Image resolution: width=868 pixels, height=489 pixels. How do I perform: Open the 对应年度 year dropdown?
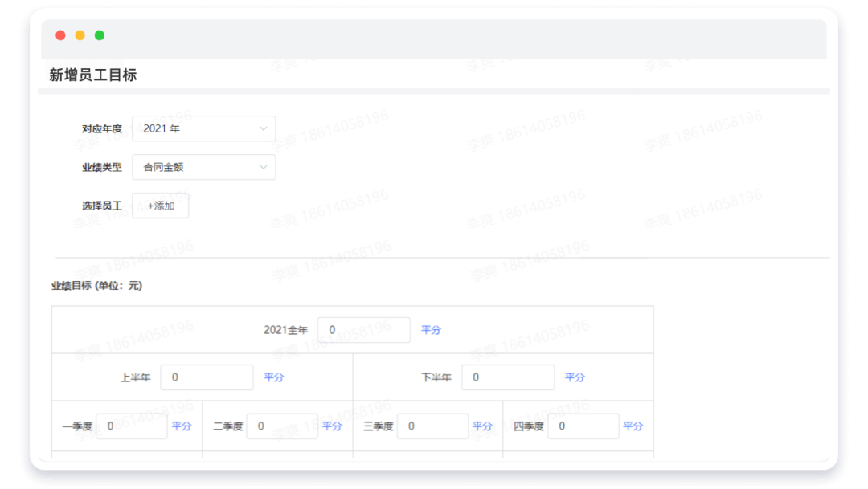tap(203, 128)
